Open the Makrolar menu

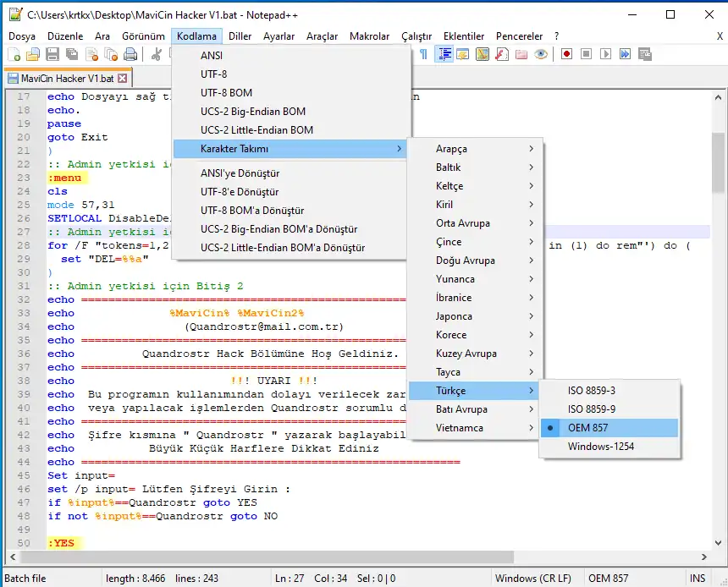(369, 36)
